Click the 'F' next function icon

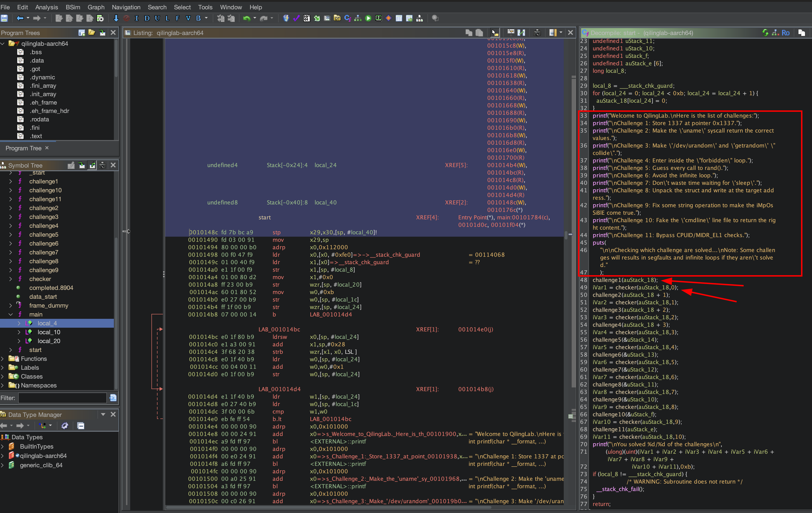pyautogui.click(x=178, y=18)
